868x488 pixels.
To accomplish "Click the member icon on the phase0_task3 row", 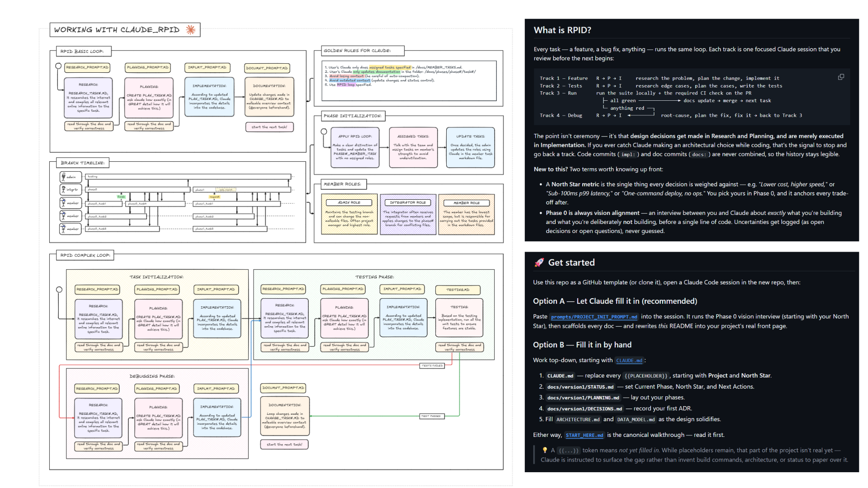I will pos(63,229).
